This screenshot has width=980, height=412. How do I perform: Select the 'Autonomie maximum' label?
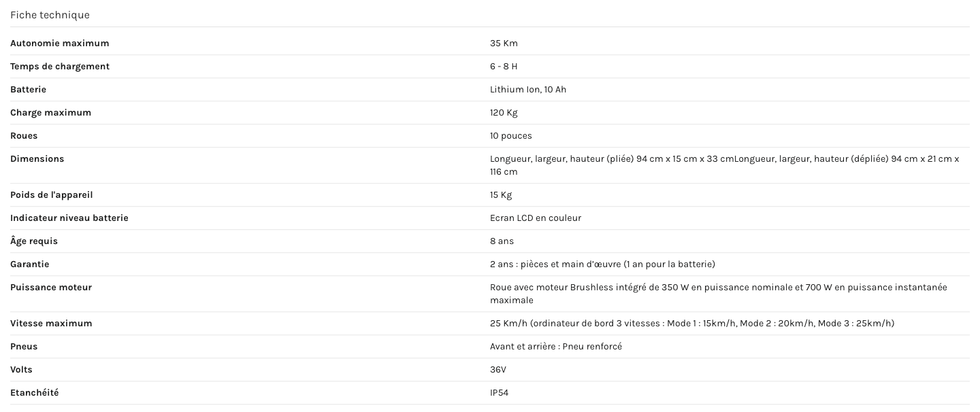60,44
